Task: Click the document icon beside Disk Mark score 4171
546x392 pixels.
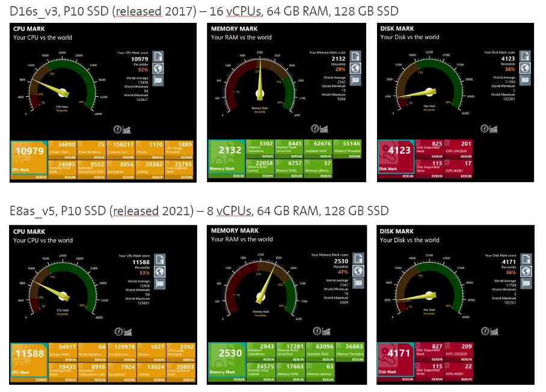Action: (526, 259)
